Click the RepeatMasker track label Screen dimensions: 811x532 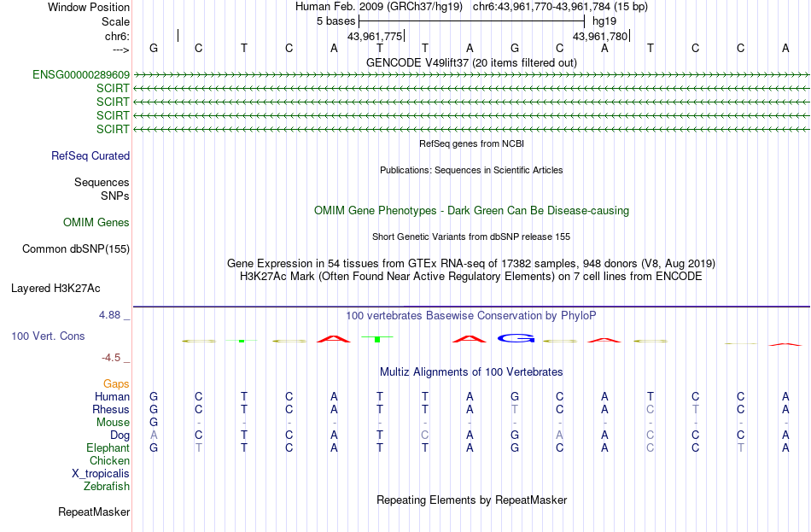tap(94, 512)
